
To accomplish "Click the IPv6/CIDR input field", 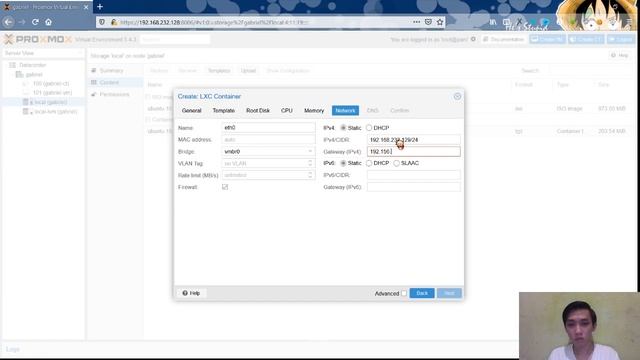I will point(413,175).
